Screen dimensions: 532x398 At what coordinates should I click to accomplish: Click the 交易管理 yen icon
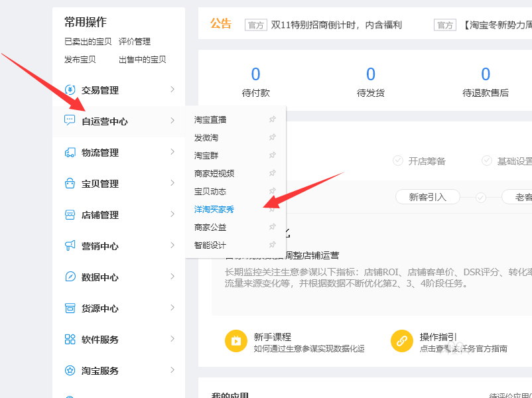pos(70,90)
